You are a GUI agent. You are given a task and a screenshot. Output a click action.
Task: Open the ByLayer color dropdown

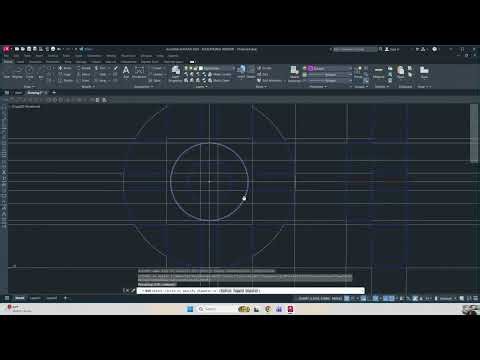[330, 68]
